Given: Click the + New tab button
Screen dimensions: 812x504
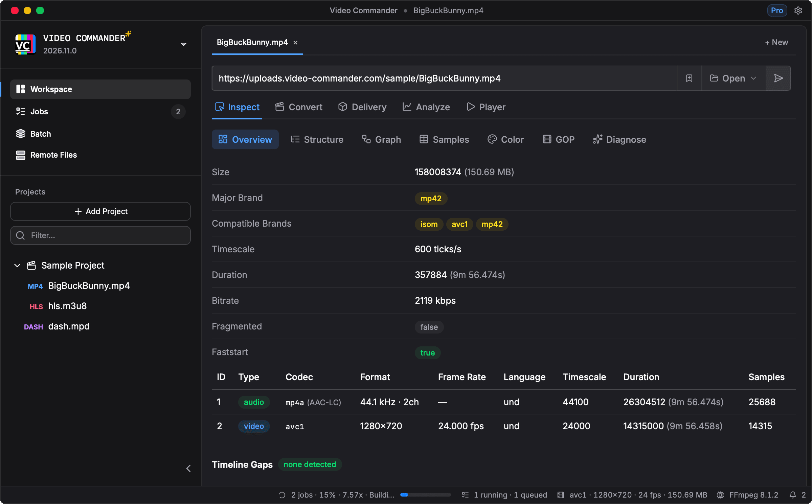Looking at the screenshot, I should [776, 42].
